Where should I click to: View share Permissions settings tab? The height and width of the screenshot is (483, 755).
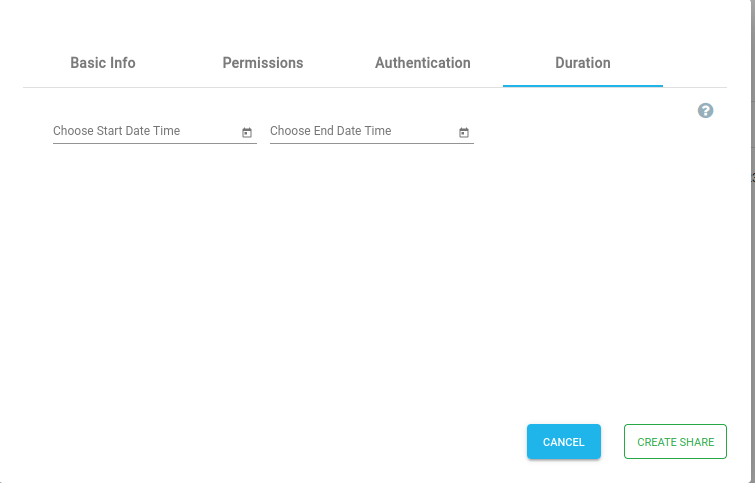click(x=263, y=63)
